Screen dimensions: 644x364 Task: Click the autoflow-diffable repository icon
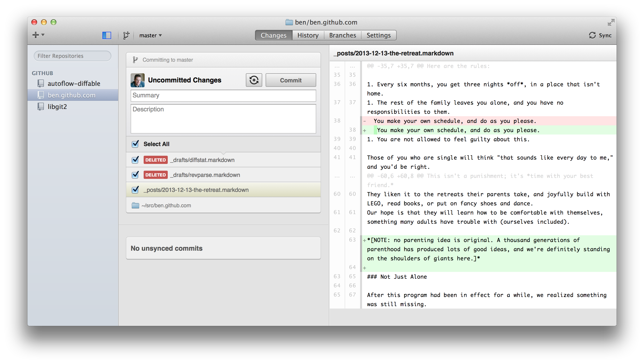(41, 83)
